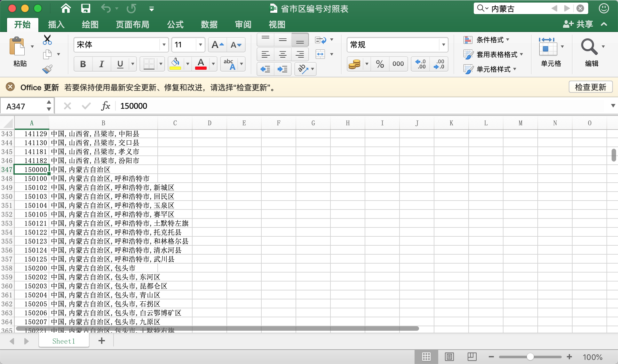Screen dimensions: 618x364
Task: Click the Increase Indent icon
Action: [x=282, y=69]
